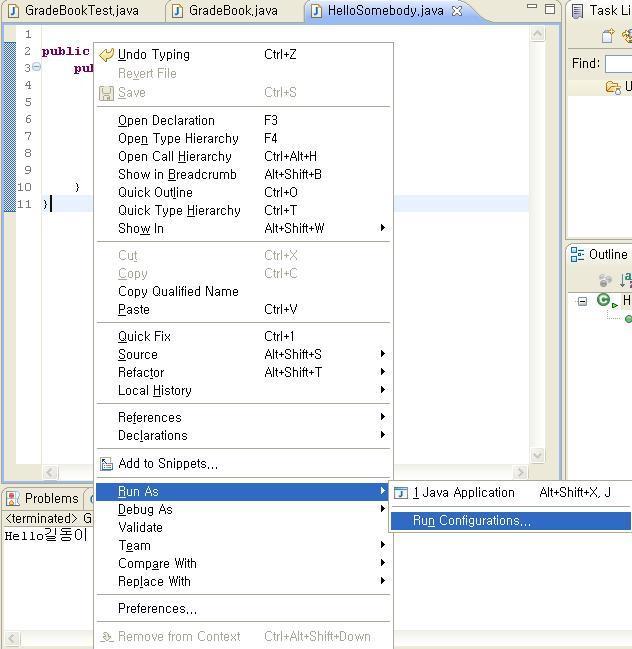Open Quick Outline from menu
This screenshot has height=649, width=632.
pos(244,192)
